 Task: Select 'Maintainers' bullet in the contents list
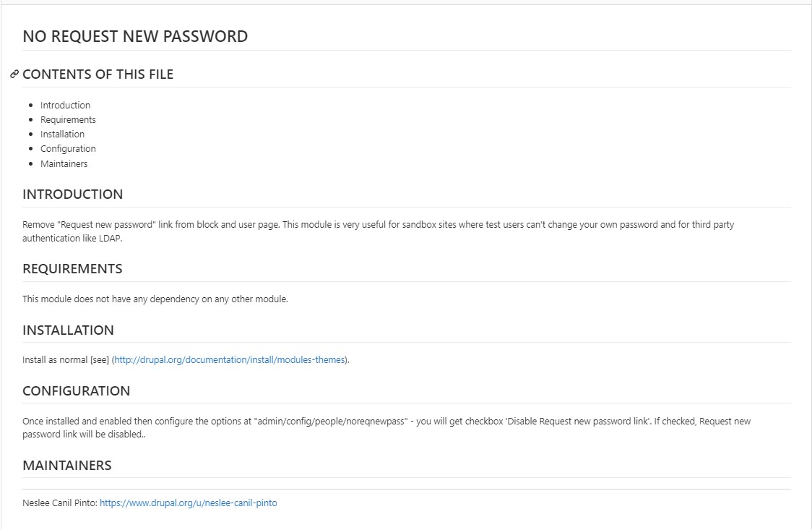coord(64,163)
